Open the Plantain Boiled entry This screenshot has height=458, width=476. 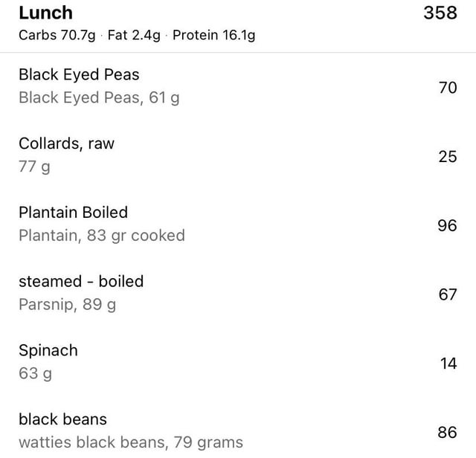[73, 213]
